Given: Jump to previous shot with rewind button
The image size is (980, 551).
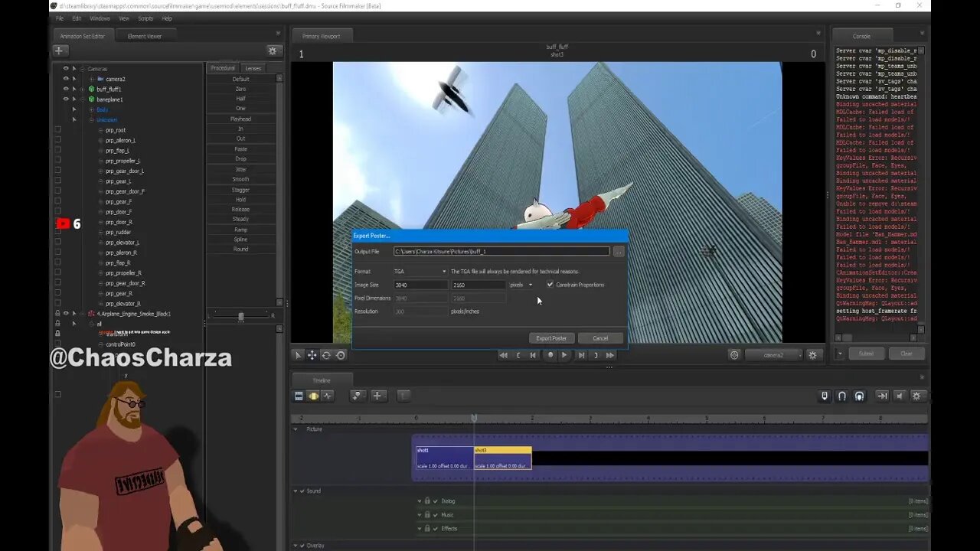Looking at the screenshot, I should tap(503, 355).
